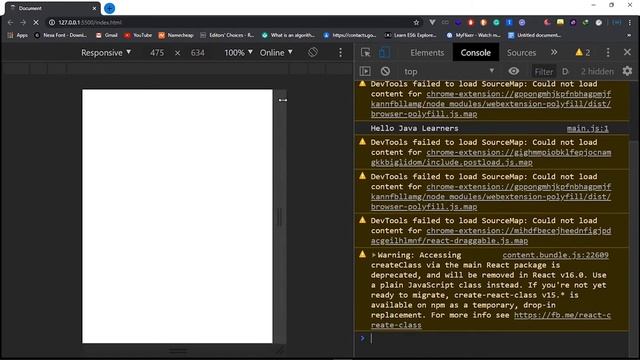Viewport: 640px width, 360px height.
Task: Expand the createClass warning disclosure triangle
Action: 373,255
